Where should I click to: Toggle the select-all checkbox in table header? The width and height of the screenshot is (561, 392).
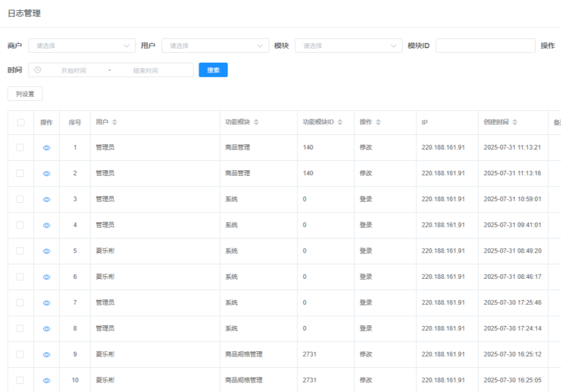coord(21,123)
